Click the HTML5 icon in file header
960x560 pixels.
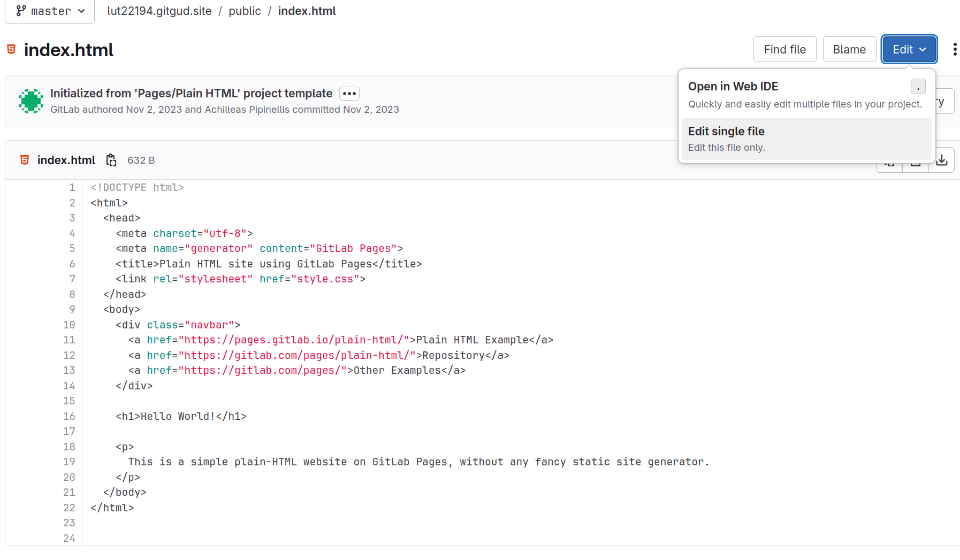tap(25, 160)
